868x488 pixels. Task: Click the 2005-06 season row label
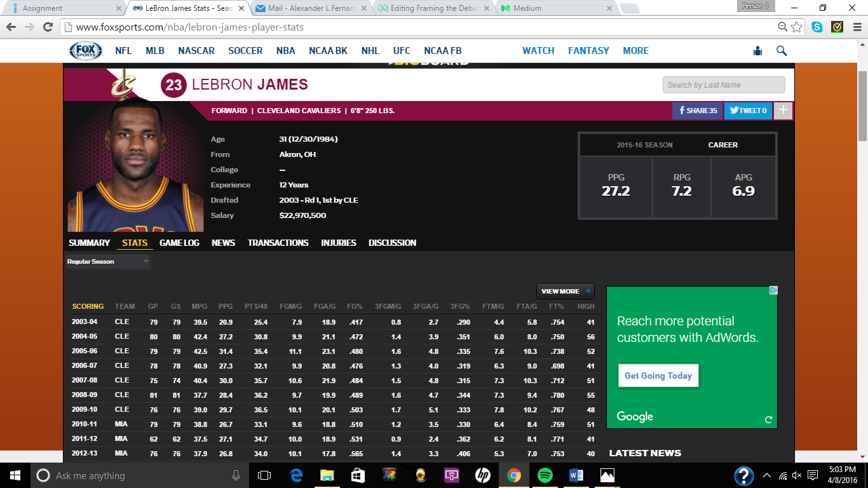click(x=85, y=351)
